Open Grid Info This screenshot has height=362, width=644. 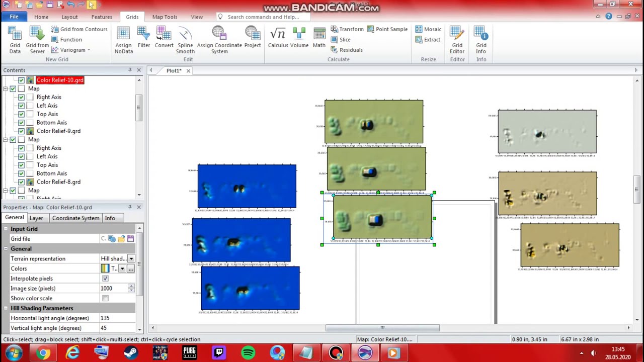click(x=481, y=40)
